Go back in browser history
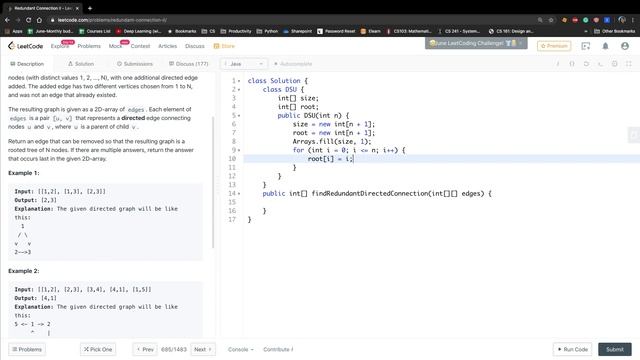640x360 pixels. (x=7, y=20)
